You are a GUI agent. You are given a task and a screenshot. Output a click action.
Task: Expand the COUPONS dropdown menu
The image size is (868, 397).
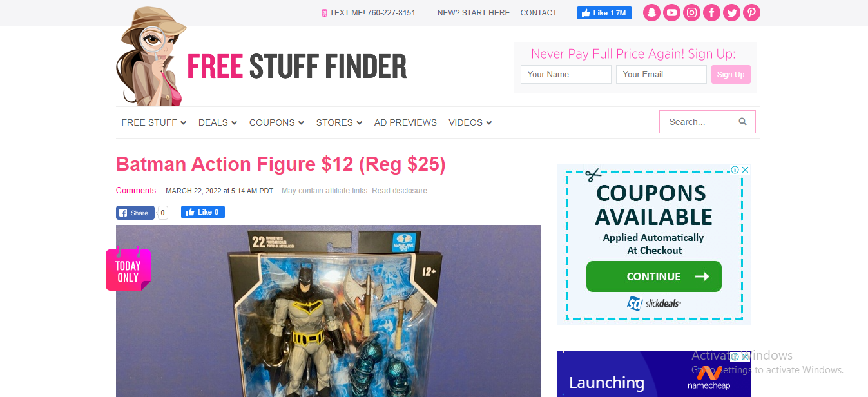tap(276, 122)
